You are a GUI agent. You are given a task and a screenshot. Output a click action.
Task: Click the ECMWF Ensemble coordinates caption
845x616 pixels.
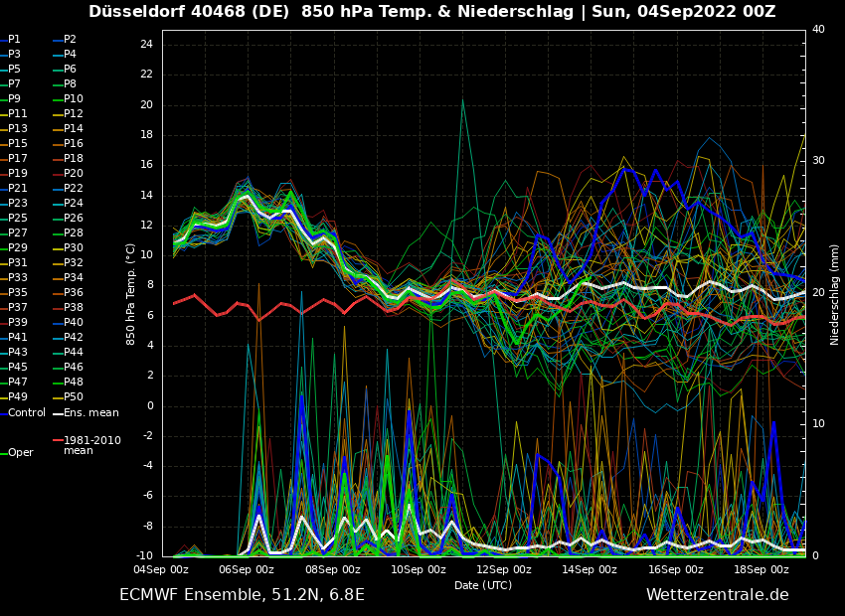point(242,595)
